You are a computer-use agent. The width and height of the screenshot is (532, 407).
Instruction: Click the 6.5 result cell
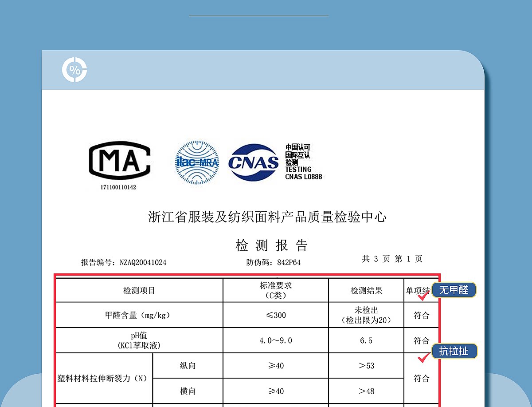coord(367,341)
